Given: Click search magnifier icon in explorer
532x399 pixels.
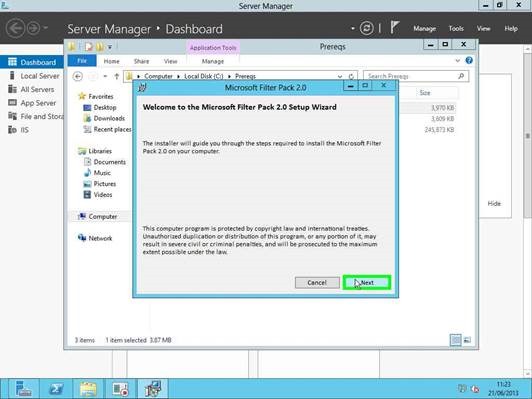Looking at the screenshot, I should 461,76.
